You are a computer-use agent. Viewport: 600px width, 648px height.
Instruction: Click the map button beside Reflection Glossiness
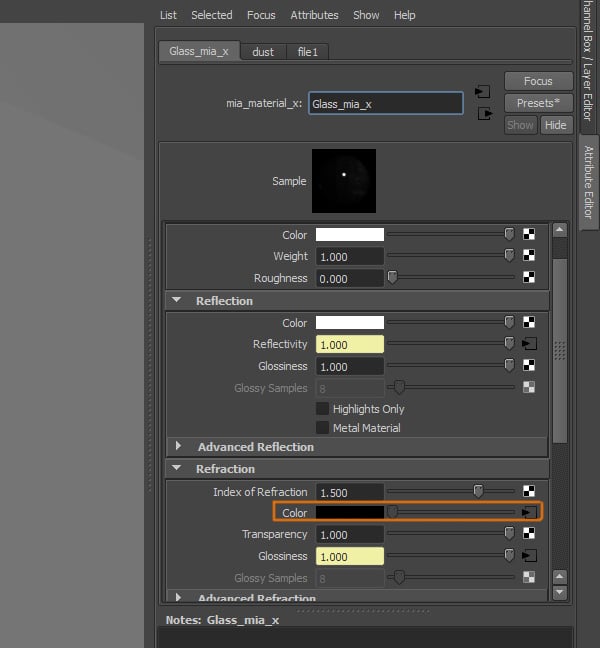coord(529,366)
